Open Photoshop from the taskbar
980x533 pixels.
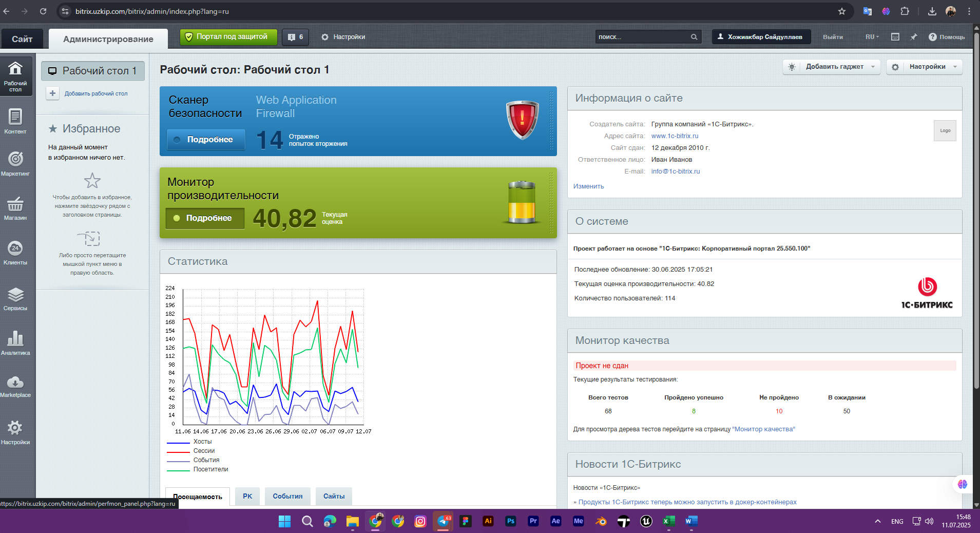point(511,521)
